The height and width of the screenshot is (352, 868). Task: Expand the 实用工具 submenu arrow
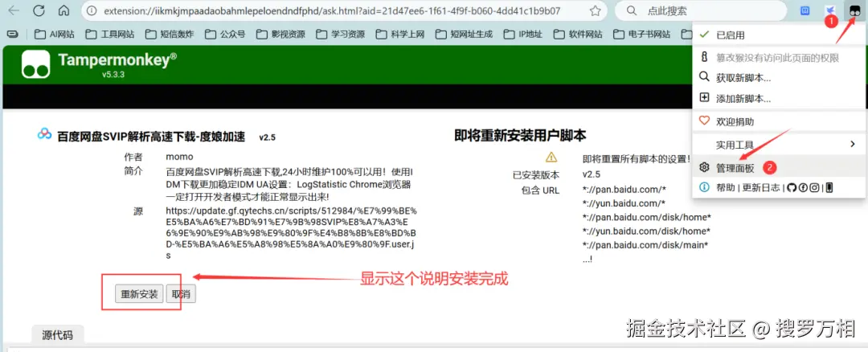point(853,145)
